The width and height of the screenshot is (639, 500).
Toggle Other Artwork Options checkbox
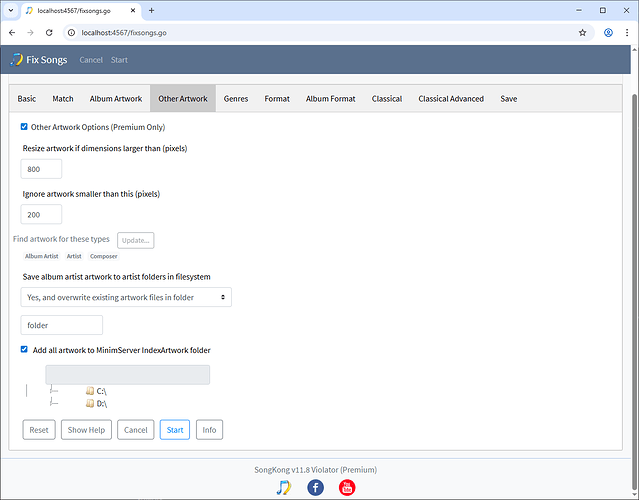point(24,127)
